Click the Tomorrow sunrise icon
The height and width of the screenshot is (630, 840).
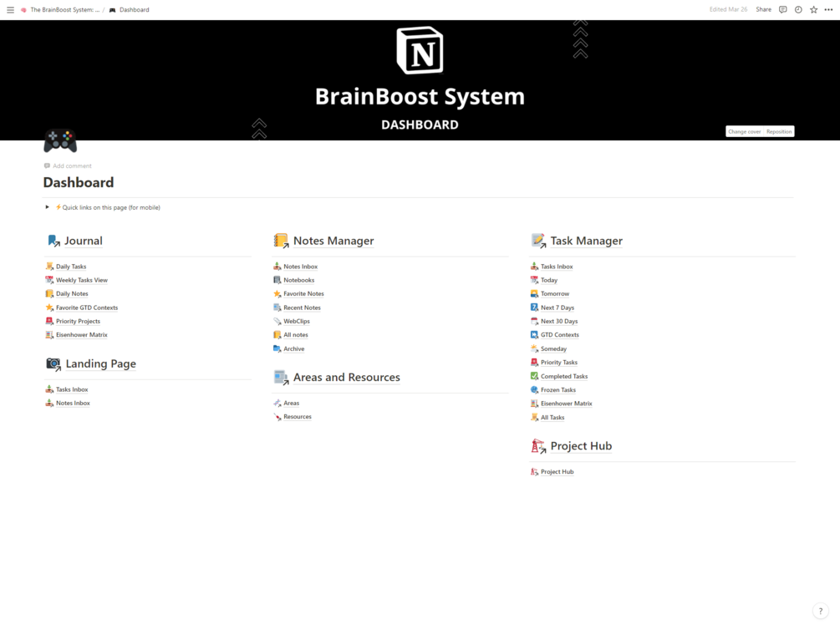pos(534,293)
